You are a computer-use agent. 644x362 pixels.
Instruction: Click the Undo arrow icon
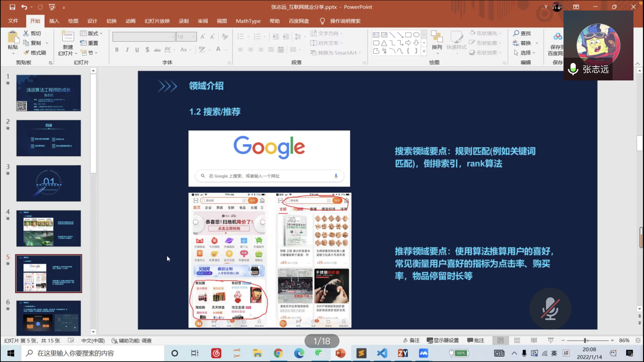[x=24, y=7]
